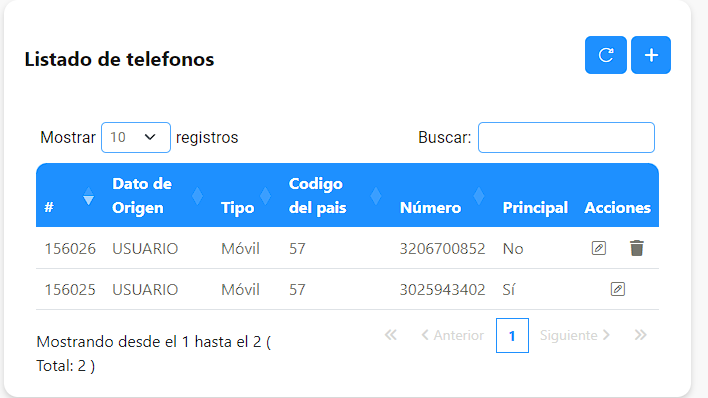Sort by Codigo del pais column
This screenshot has height=398, width=708.
click(336, 196)
